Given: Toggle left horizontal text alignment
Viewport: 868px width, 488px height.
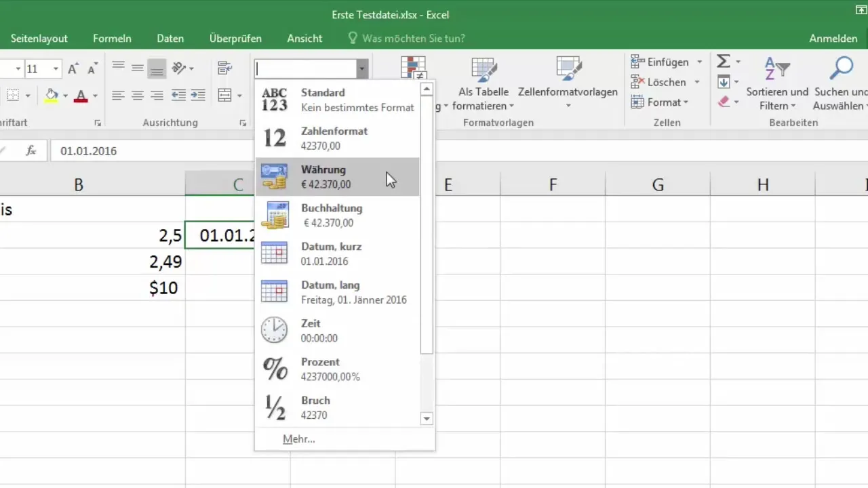Looking at the screenshot, I should (118, 96).
